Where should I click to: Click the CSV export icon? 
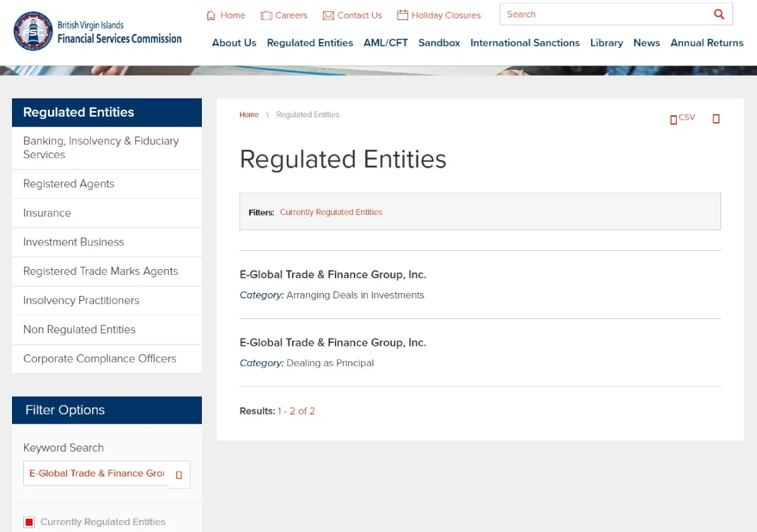click(x=674, y=120)
